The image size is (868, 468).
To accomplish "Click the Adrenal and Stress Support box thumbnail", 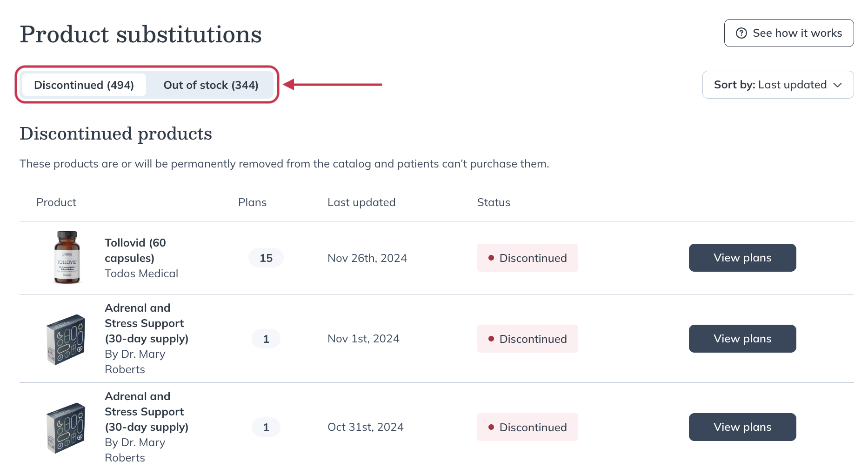I will [x=67, y=339].
